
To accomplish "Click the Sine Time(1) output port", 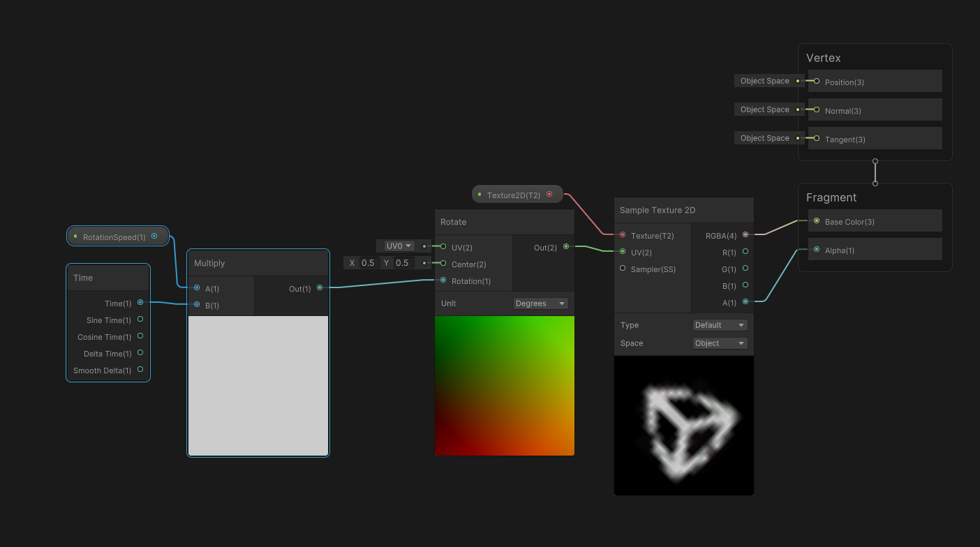I will tap(140, 320).
